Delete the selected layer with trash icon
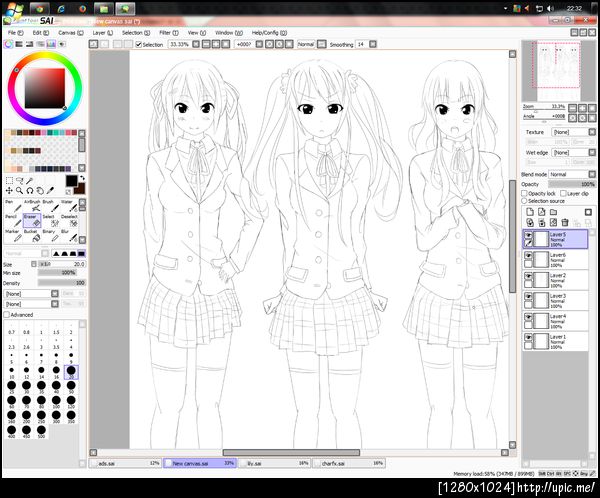The width and height of the screenshot is (600, 498). 565,222
